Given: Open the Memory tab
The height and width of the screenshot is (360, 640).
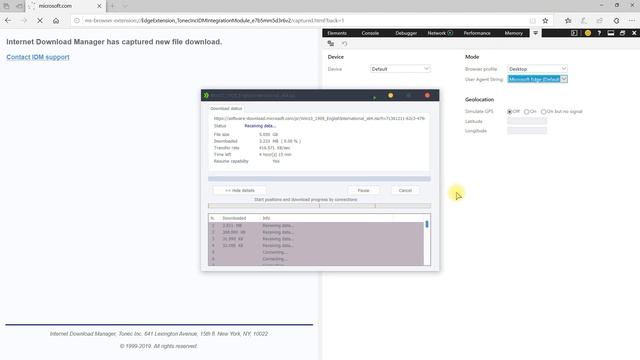Looking at the screenshot, I should 513,33.
